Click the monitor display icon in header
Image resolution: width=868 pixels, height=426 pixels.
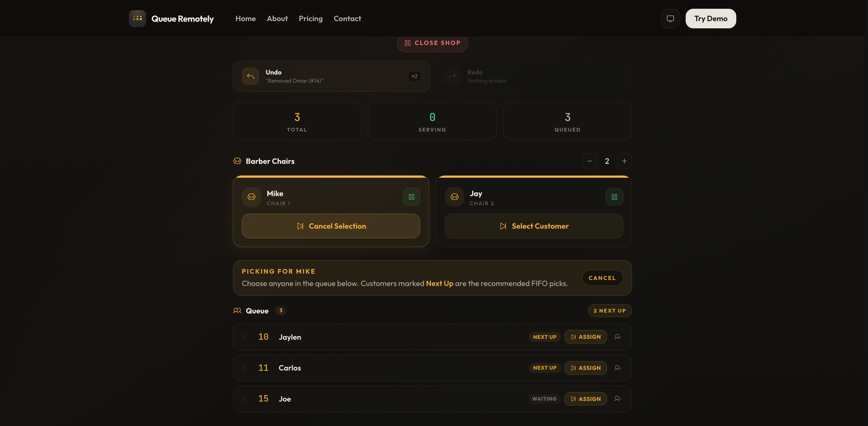(x=670, y=18)
